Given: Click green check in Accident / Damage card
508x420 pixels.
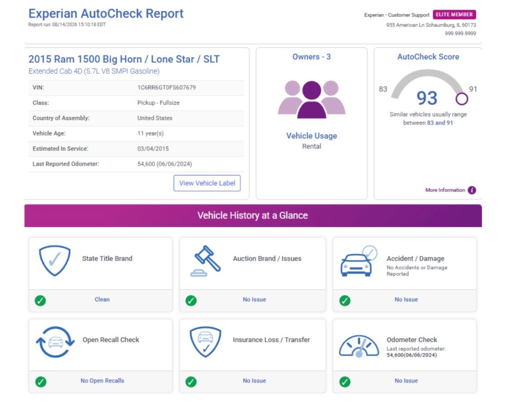Looking at the screenshot, I should [345, 301].
